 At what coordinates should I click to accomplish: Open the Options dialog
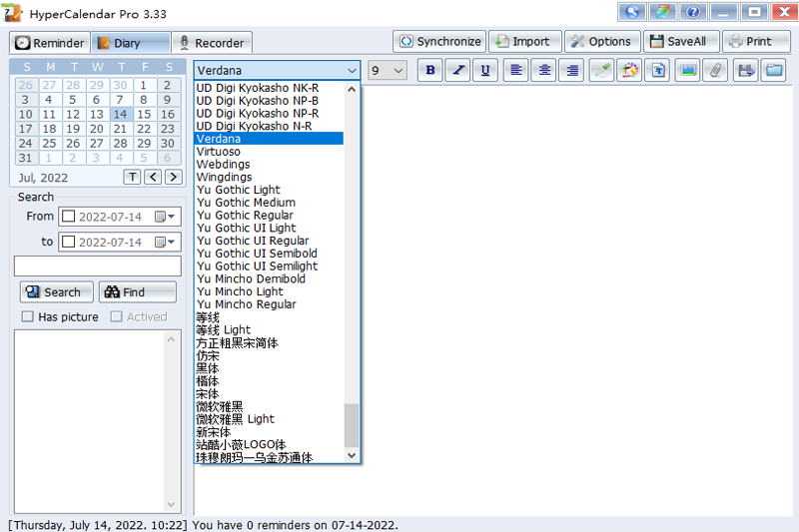click(x=602, y=41)
